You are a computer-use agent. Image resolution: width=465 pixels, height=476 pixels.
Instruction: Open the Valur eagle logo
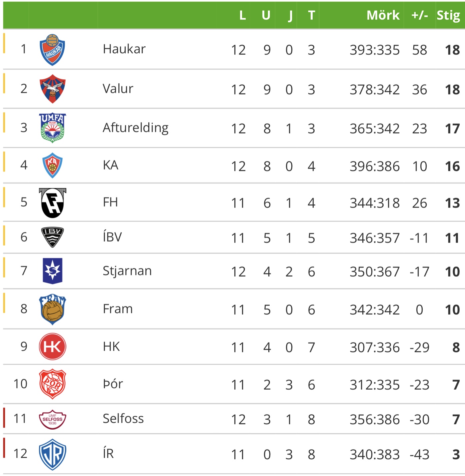52,89
